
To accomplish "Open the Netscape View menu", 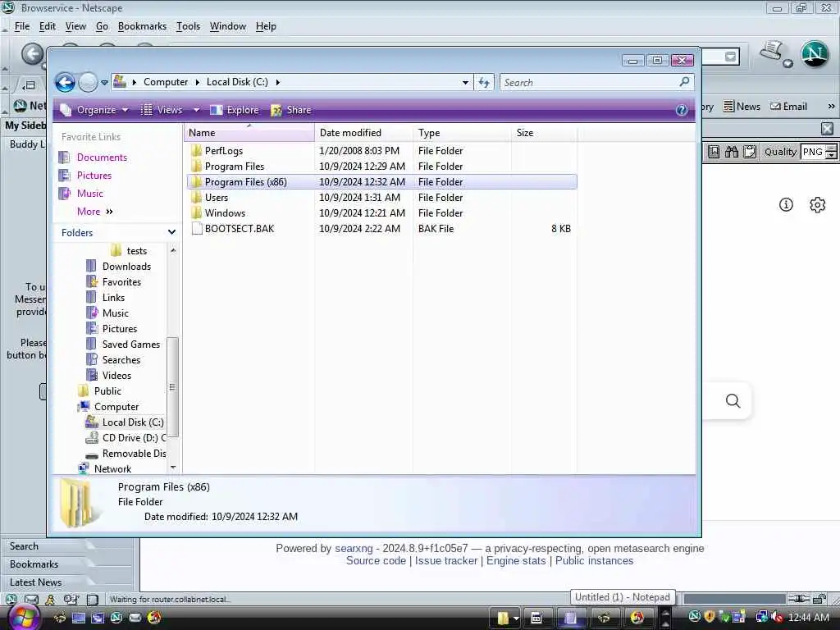I will [x=75, y=26].
